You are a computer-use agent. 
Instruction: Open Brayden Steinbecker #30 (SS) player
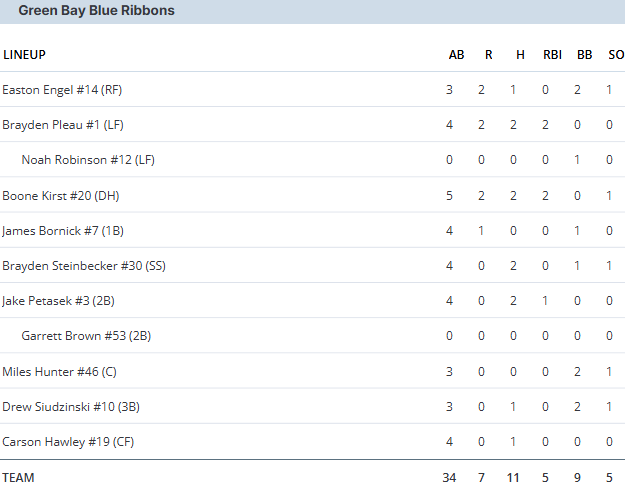84,266
